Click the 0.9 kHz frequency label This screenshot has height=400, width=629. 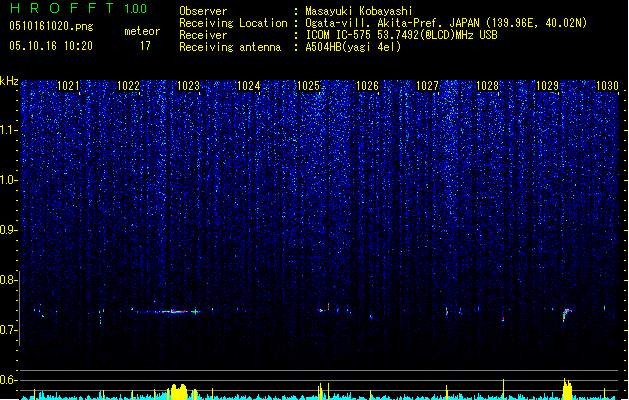point(9,230)
